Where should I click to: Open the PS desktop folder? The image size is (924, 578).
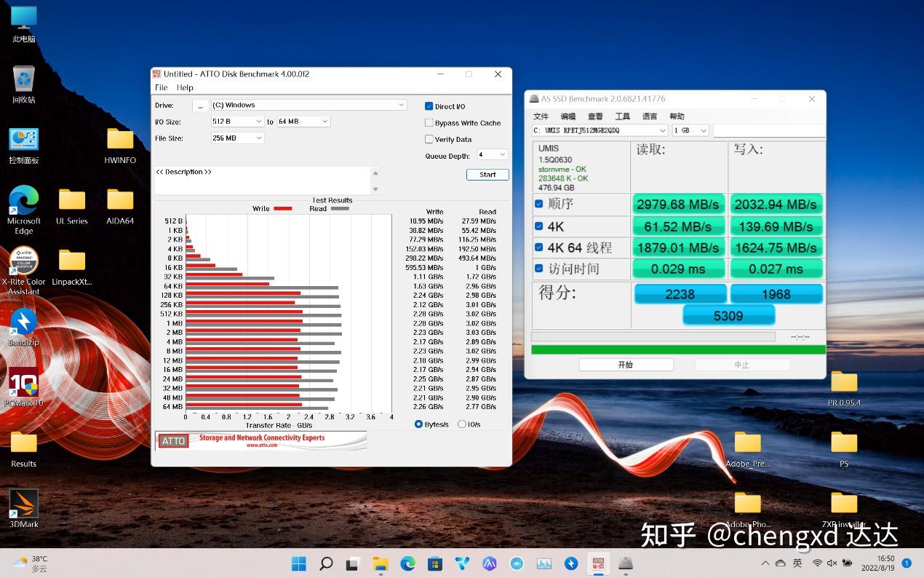coord(844,449)
